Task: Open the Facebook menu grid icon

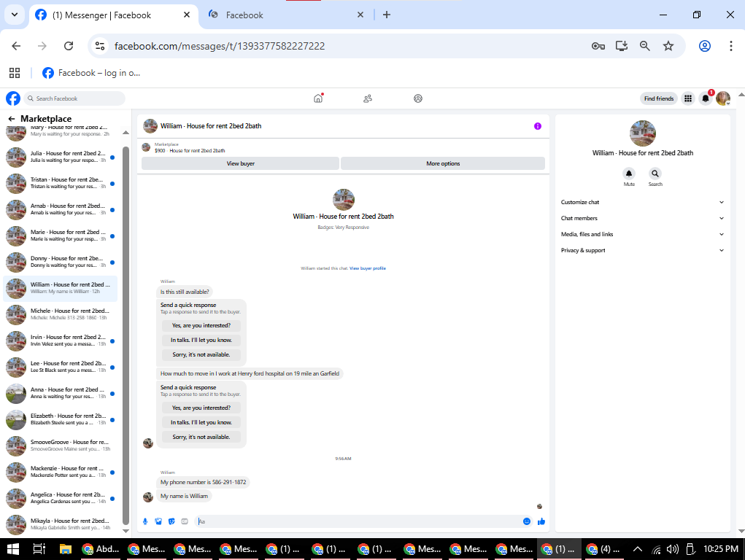Action: 687,98
